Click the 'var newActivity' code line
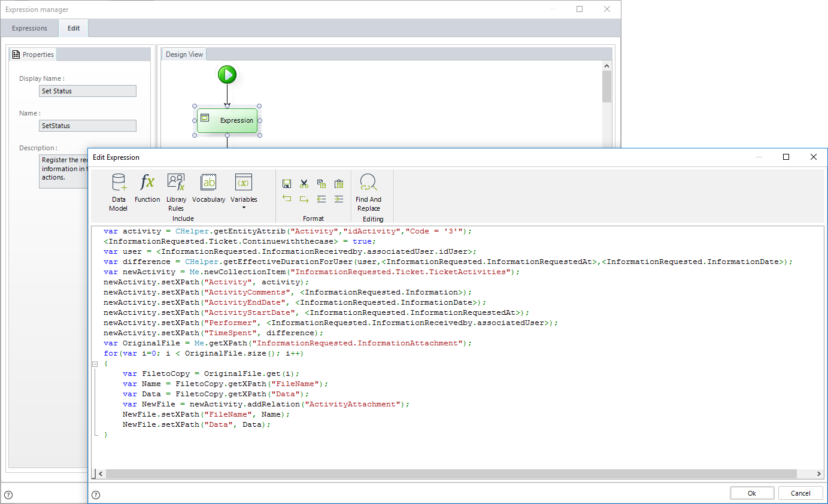Screen dimensions: 828x504 point(311,272)
